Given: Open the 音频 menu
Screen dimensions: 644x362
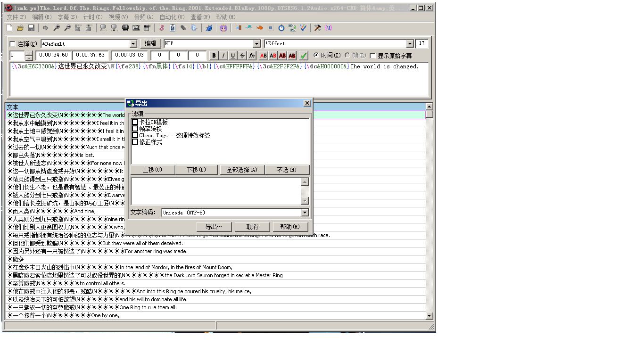Looking at the screenshot, I should (144, 17).
